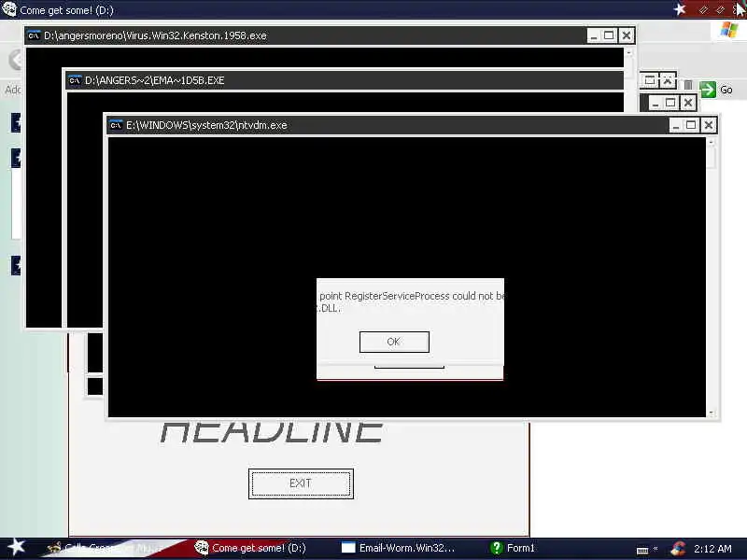Click scroll-down arrow in ntvdm.exe window
This screenshot has width=747, height=560.
(711, 413)
